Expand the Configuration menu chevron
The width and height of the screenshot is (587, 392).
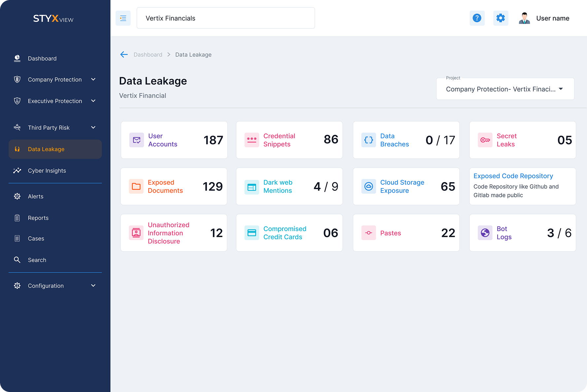coord(93,286)
